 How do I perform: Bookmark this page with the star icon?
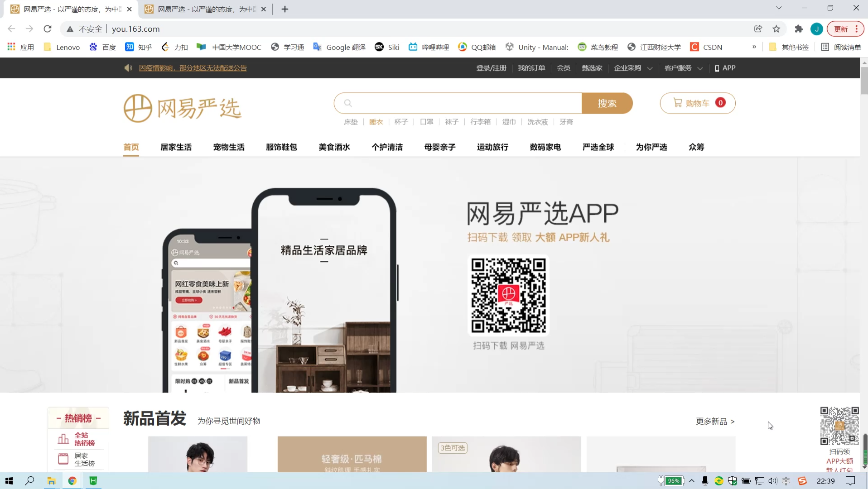(x=776, y=29)
